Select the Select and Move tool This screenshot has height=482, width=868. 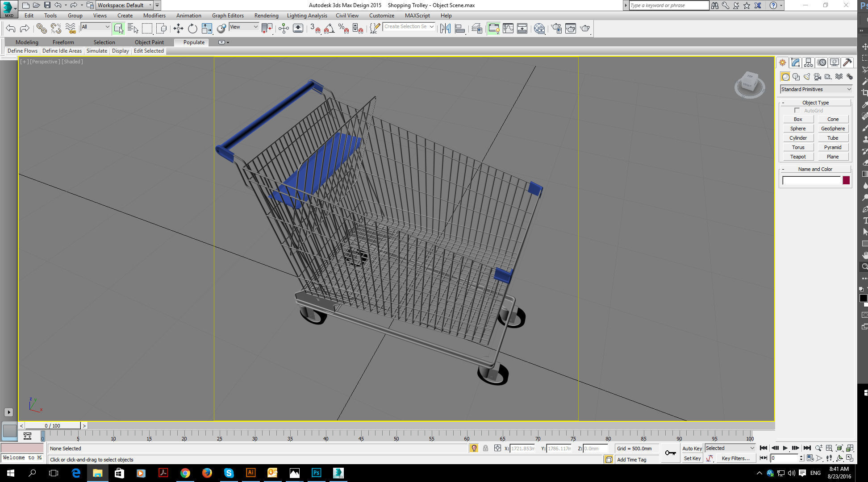tap(178, 29)
